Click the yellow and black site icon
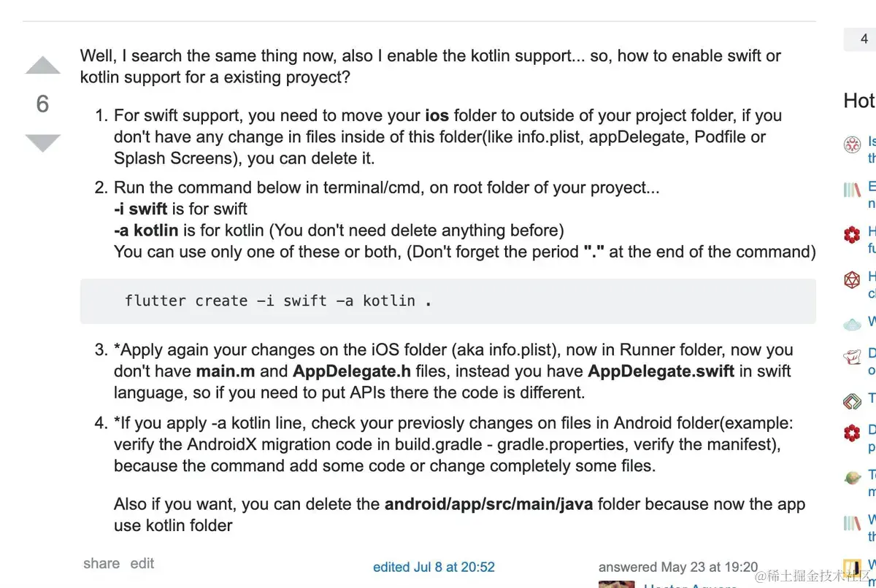The width and height of the screenshot is (876, 588). click(x=852, y=567)
